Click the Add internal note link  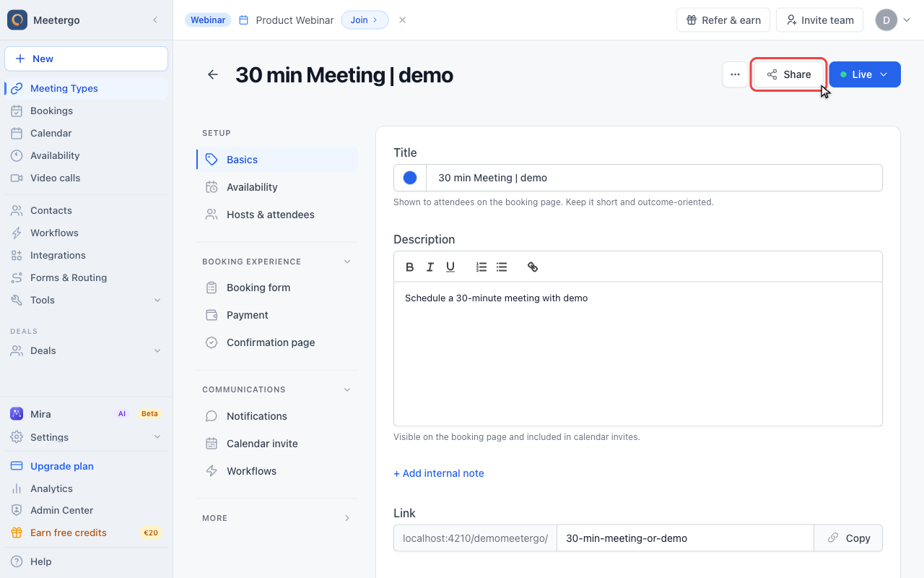click(439, 473)
